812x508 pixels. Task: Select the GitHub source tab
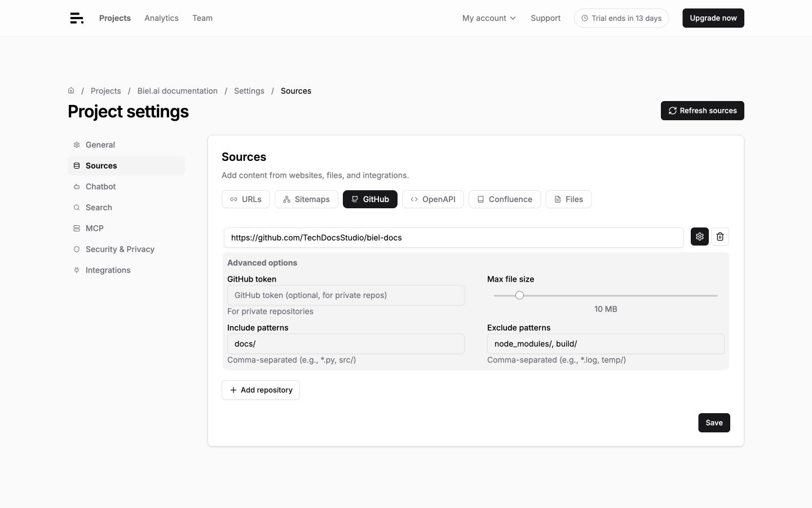point(370,199)
